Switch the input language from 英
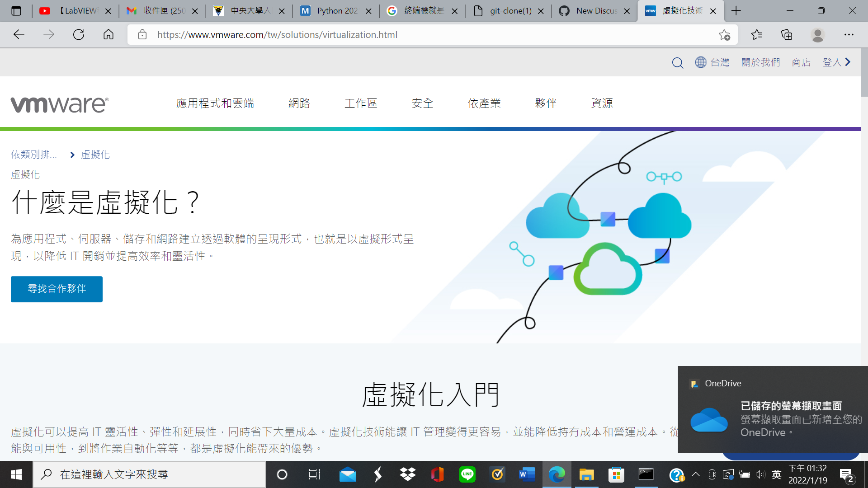This screenshot has width=868, height=488. (x=777, y=474)
